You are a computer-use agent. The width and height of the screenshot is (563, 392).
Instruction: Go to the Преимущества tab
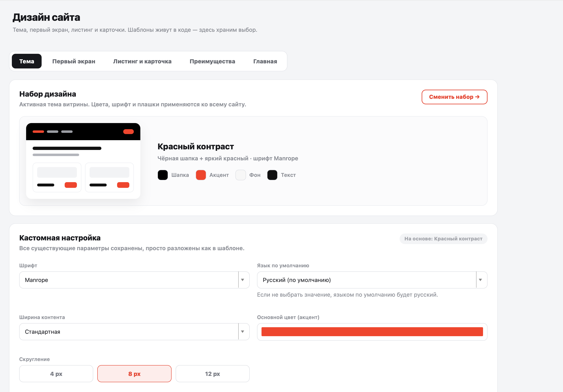(x=212, y=61)
